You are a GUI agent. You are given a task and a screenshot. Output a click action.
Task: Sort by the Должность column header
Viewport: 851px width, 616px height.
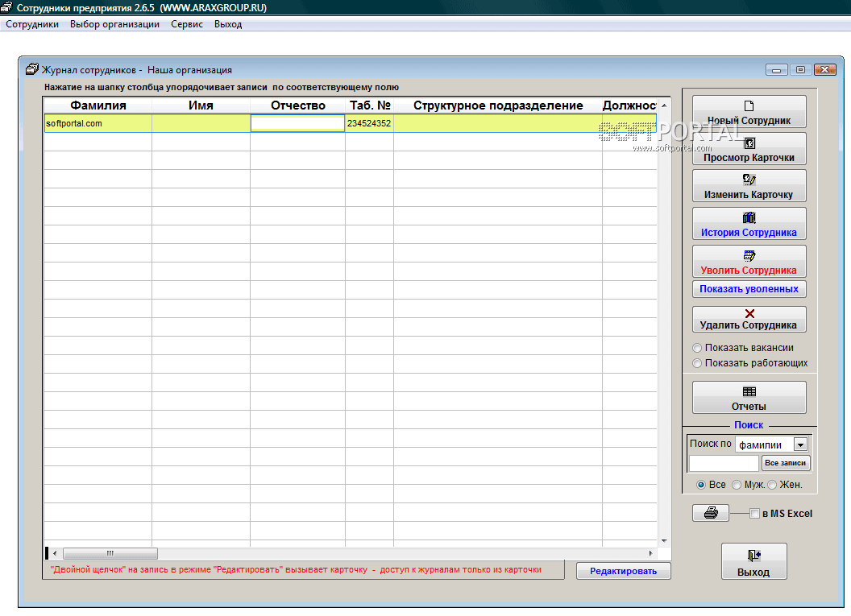629,105
